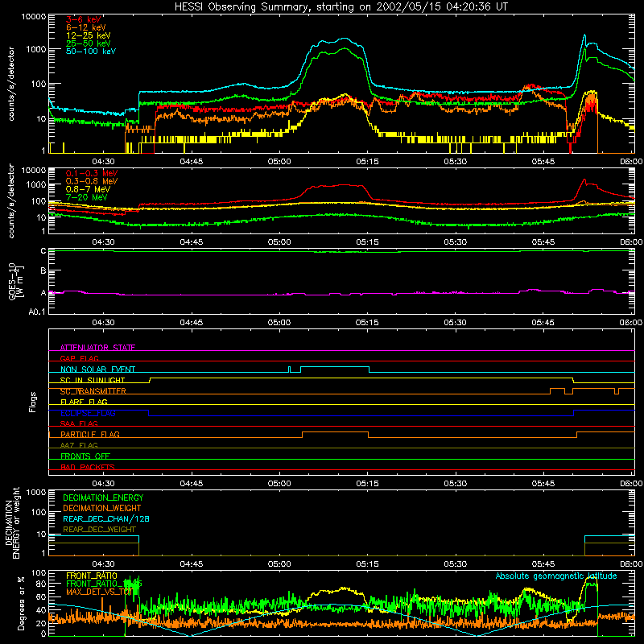Select the red "3-6 keV" legend label
Viewport: 644px width, 644px height.
84,19
